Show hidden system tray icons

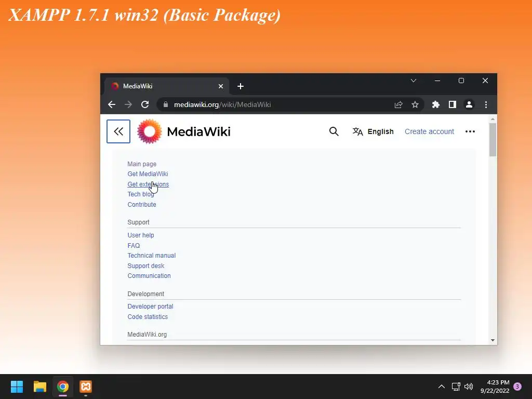tap(442, 387)
